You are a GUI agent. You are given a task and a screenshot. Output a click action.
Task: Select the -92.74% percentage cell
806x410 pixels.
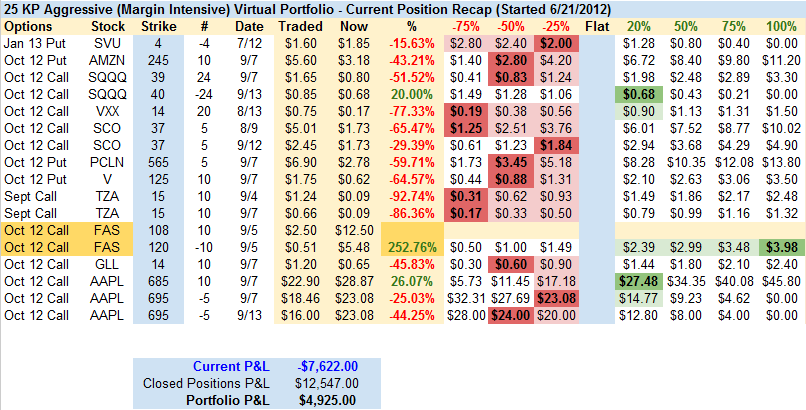[x=410, y=196]
